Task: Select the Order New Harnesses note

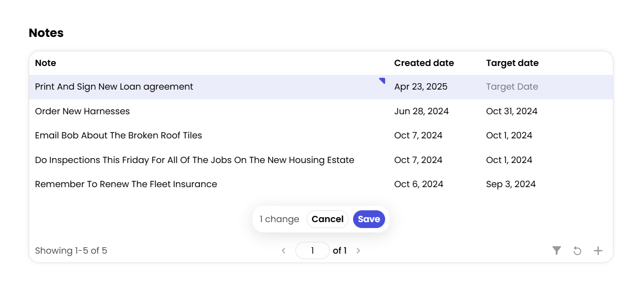Action: coord(82,111)
